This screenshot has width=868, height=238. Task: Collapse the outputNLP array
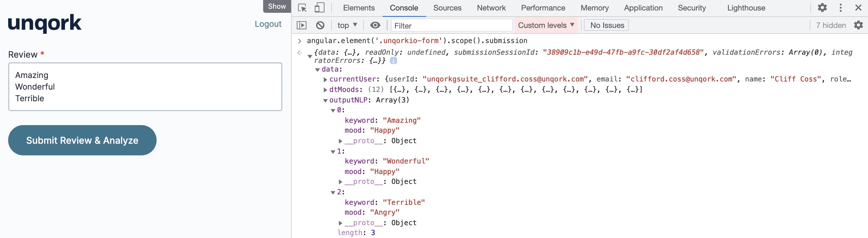325,100
